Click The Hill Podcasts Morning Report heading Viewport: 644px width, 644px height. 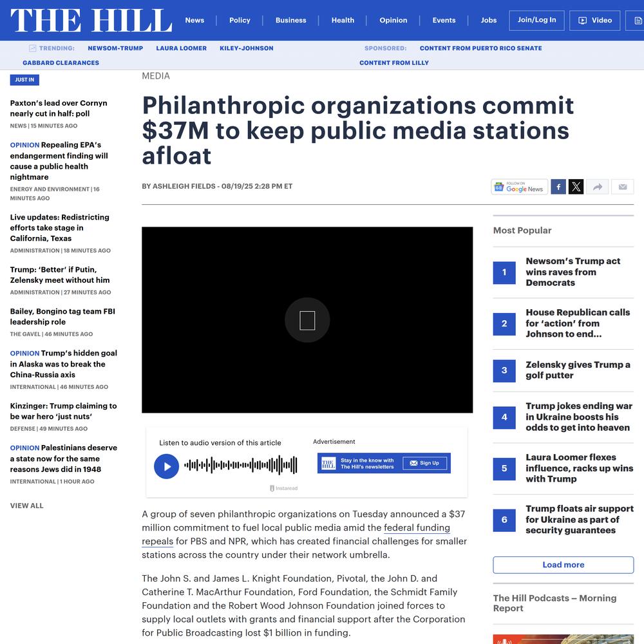[554, 603]
